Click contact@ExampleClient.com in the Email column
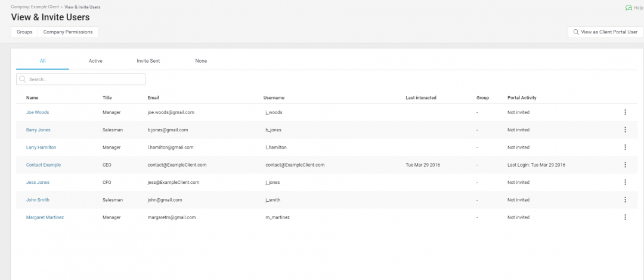The height and width of the screenshot is (280, 644). click(x=177, y=164)
